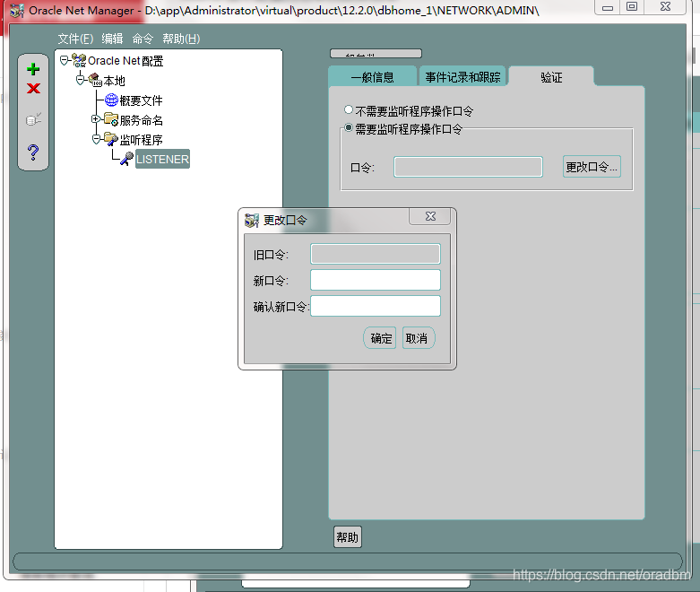Switch to the 一般信息 tab
The image size is (700, 592).
[372, 77]
